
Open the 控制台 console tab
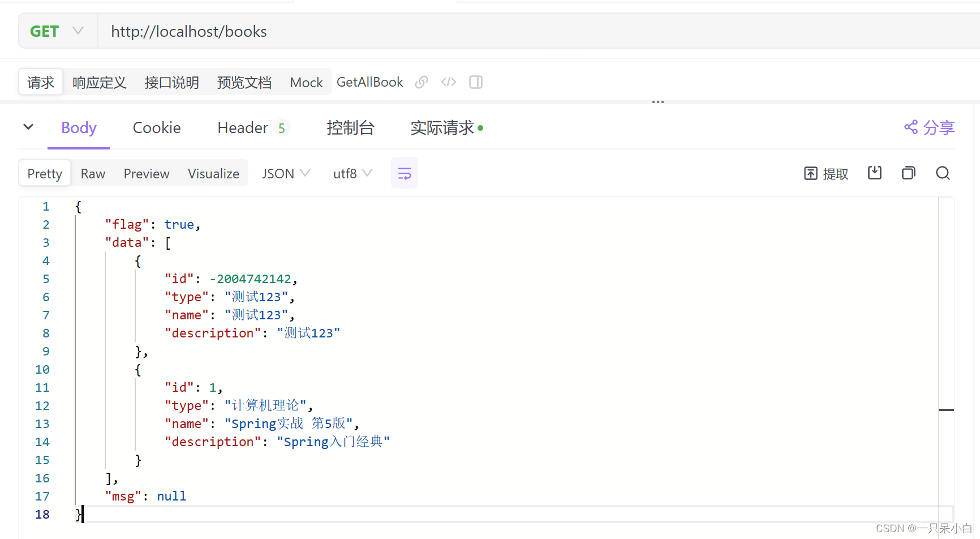pos(351,127)
